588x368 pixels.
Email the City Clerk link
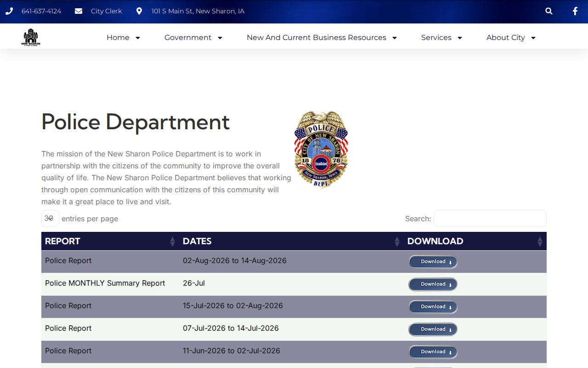107,11
